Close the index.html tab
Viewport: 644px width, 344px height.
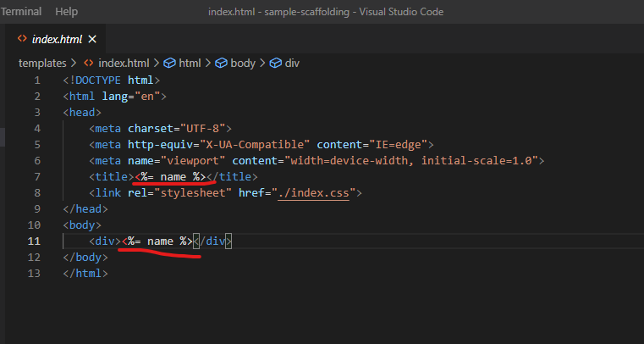pyautogui.click(x=92, y=39)
